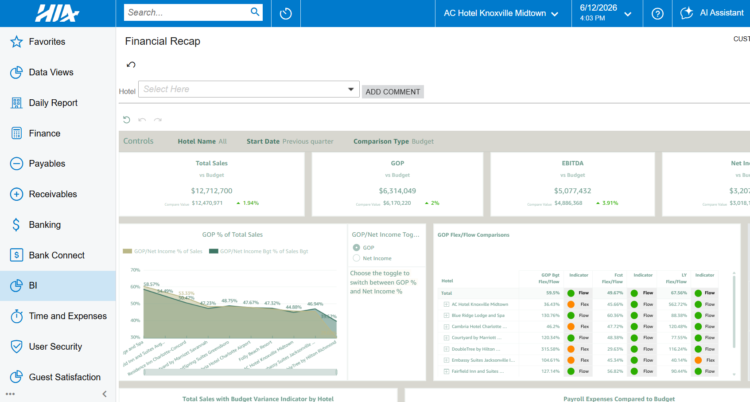Expand the AC Hotel Knoxville Midtown row
This screenshot has width=750, height=402.
(446, 304)
